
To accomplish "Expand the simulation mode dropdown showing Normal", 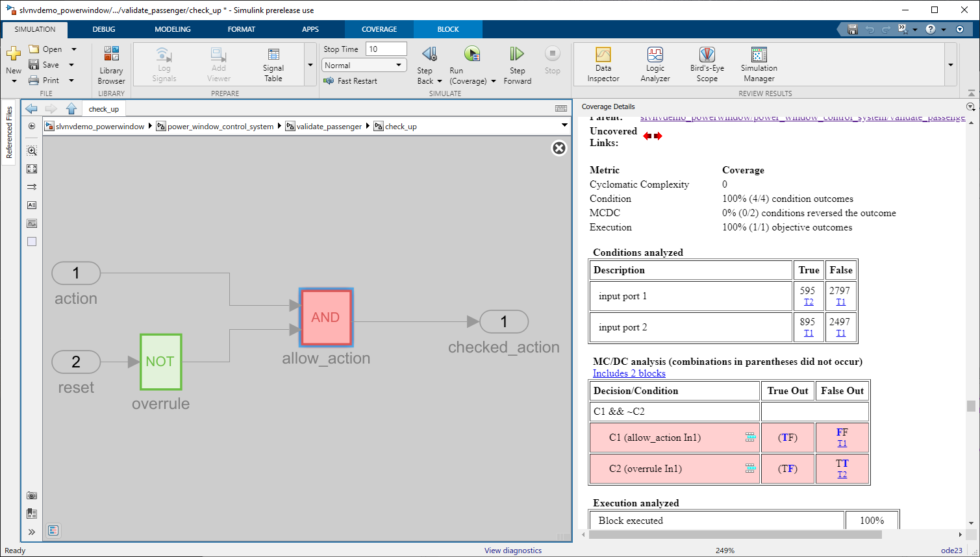I will point(364,66).
